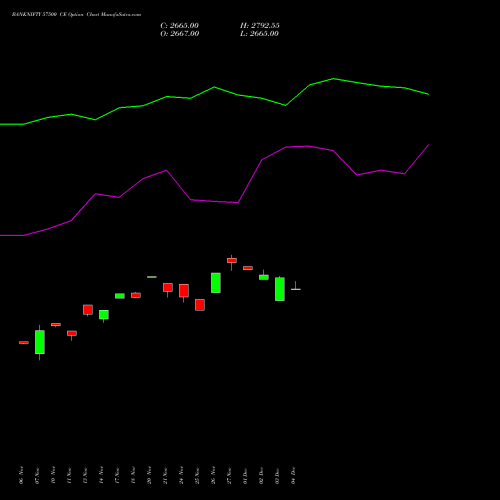
Task: Click the 10 Nov date label
Action: click(54, 475)
